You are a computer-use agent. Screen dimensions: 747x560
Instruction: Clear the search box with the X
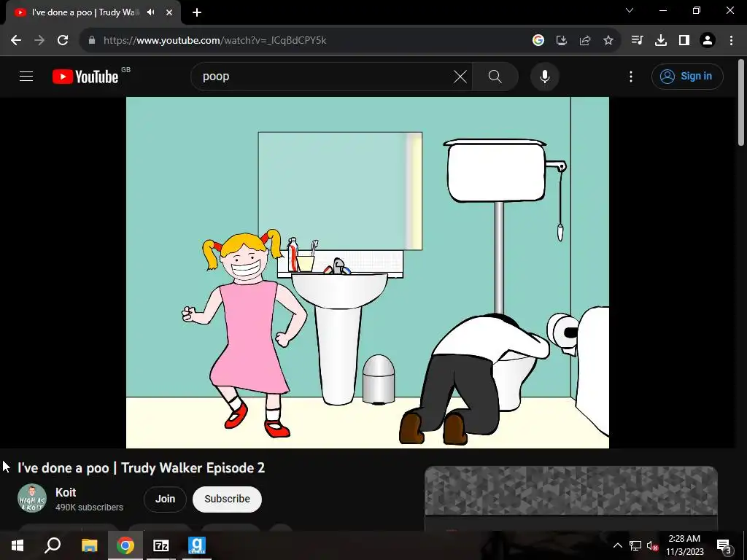pyautogui.click(x=460, y=76)
